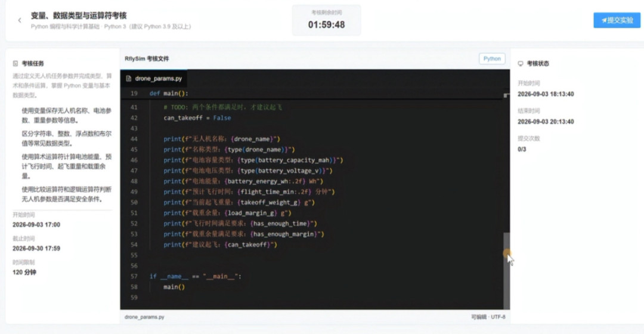Click the main() call on line 58
The width and height of the screenshot is (644, 334).
174,287
